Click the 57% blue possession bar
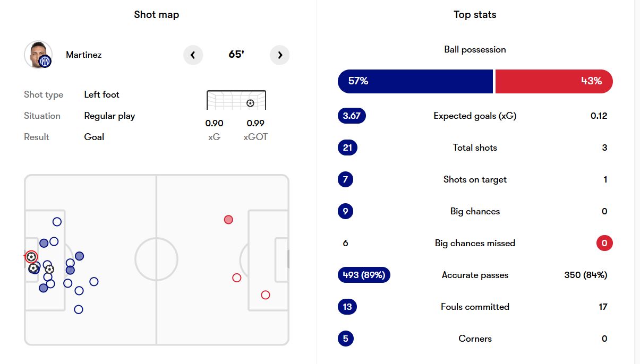 pyautogui.click(x=415, y=81)
